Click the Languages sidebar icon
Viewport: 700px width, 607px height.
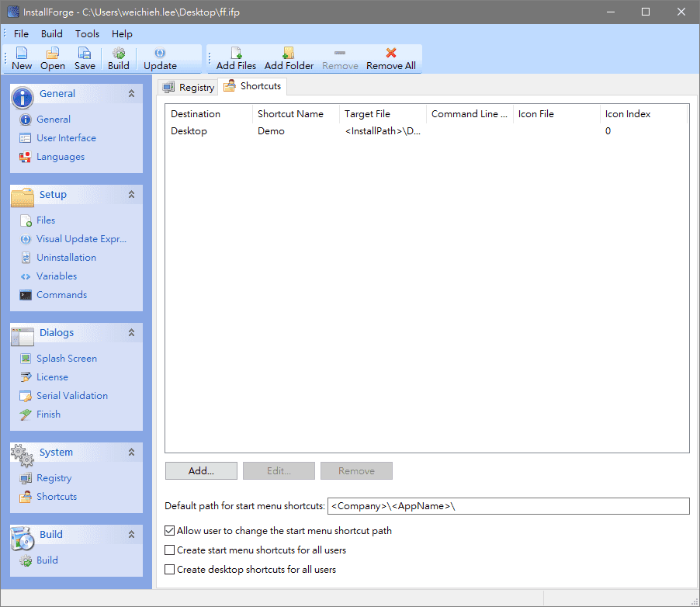[x=26, y=158]
